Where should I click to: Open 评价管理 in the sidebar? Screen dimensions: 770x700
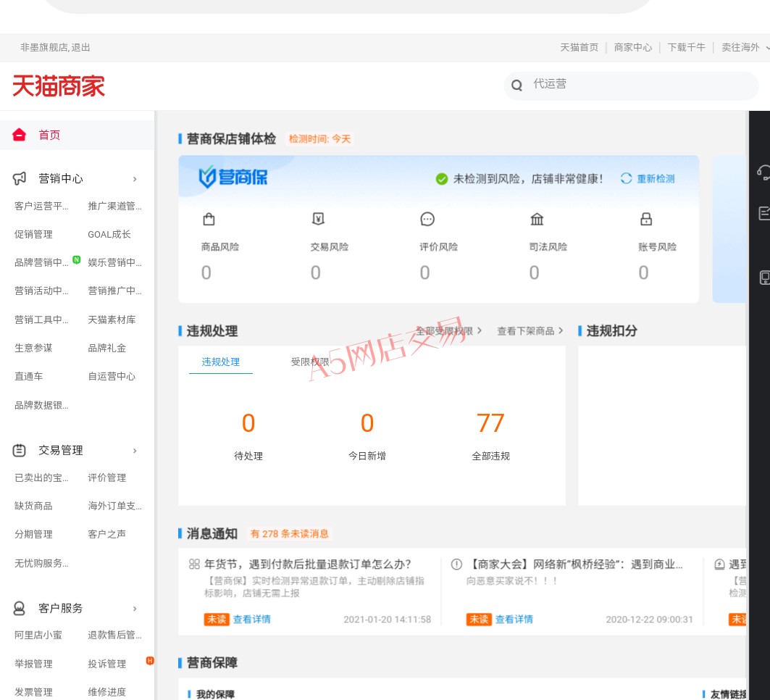(x=107, y=478)
